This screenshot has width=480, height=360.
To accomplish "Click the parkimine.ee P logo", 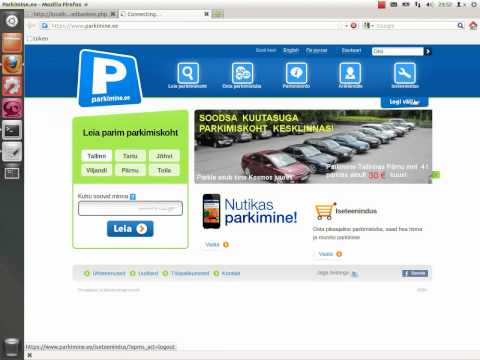I will (110, 78).
